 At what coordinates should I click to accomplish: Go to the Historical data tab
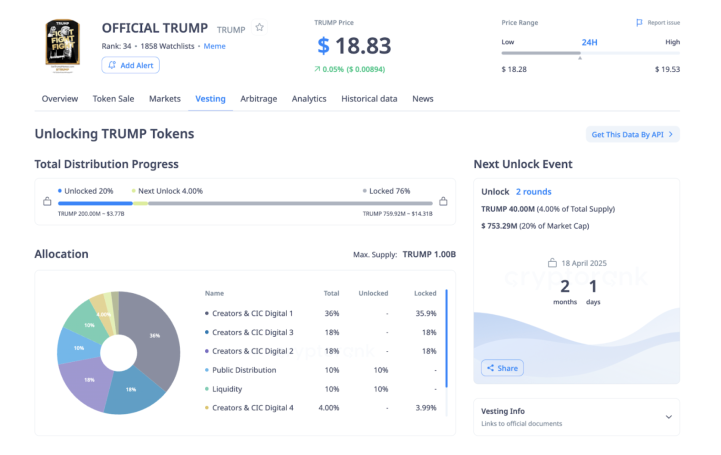pyautogui.click(x=369, y=99)
